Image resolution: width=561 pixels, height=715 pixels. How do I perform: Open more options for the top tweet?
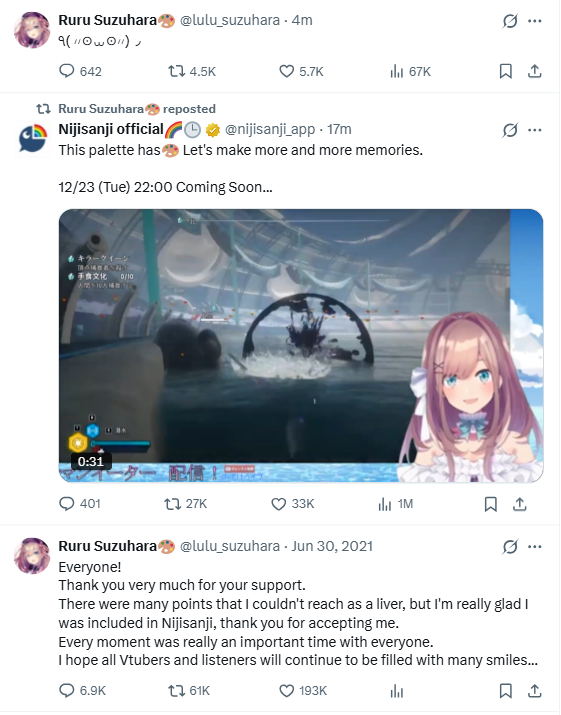coord(535,21)
